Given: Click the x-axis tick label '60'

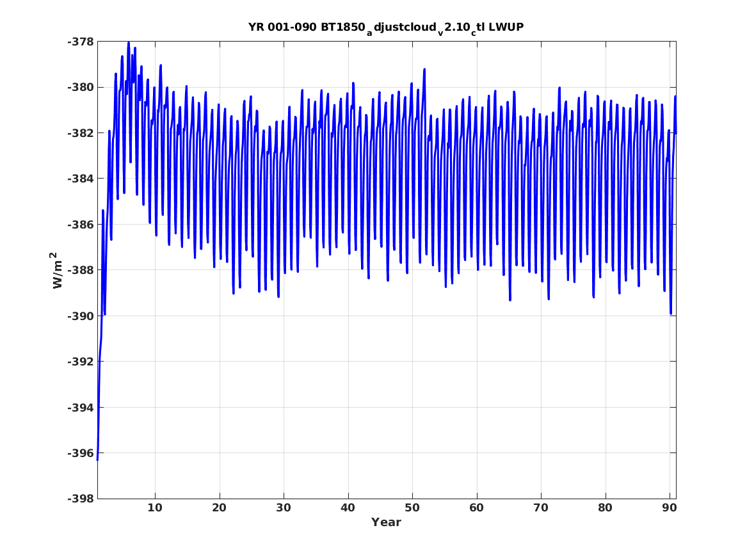Looking at the screenshot, I should click(476, 508).
